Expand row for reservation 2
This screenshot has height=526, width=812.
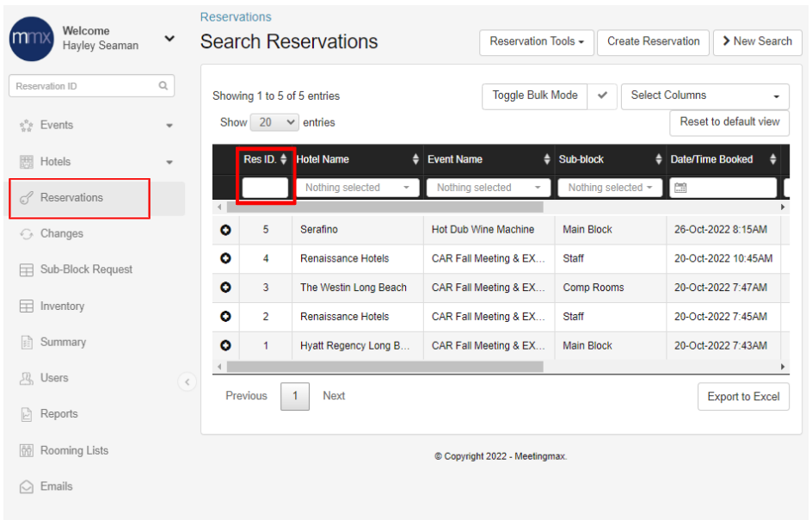(x=225, y=317)
